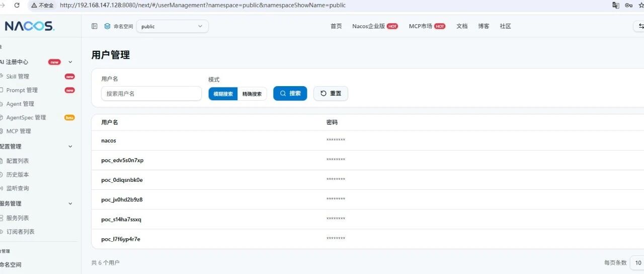Click the 历史版本 sidebar icon
This screenshot has height=274, width=644.
(x=1, y=174)
